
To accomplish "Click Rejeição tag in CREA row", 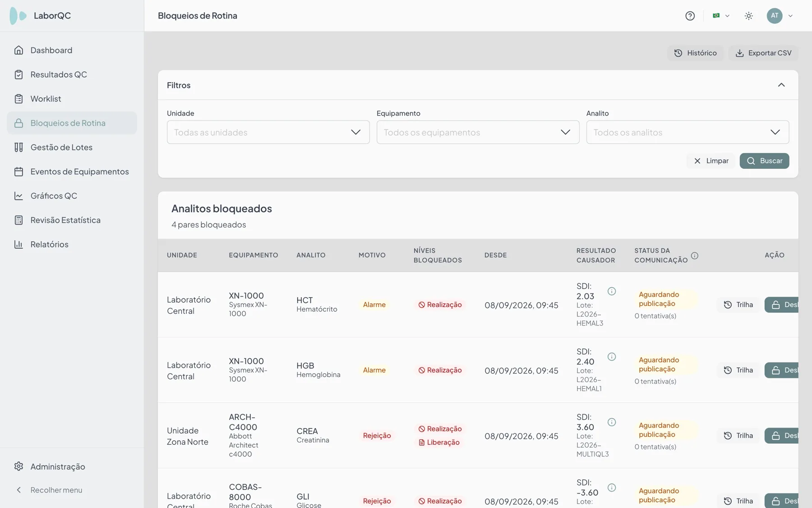I will click(x=377, y=436).
